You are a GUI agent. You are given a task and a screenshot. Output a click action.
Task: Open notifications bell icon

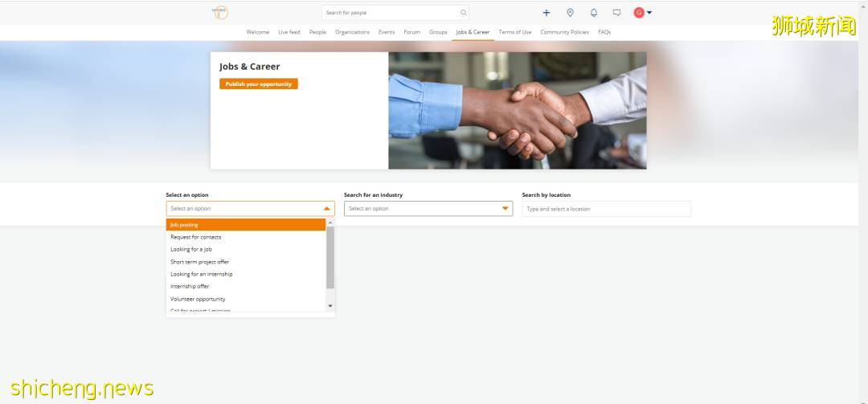point(593,13)
